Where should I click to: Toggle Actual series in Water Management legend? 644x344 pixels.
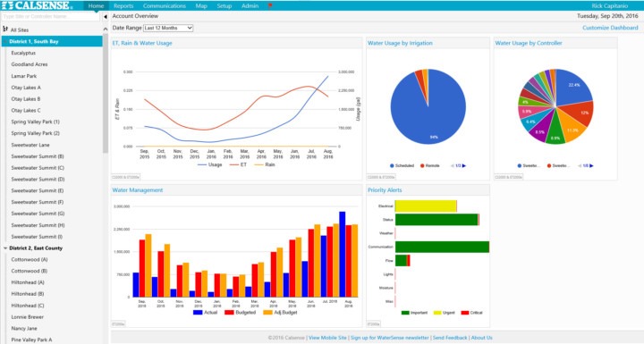(x=206, y=313)
